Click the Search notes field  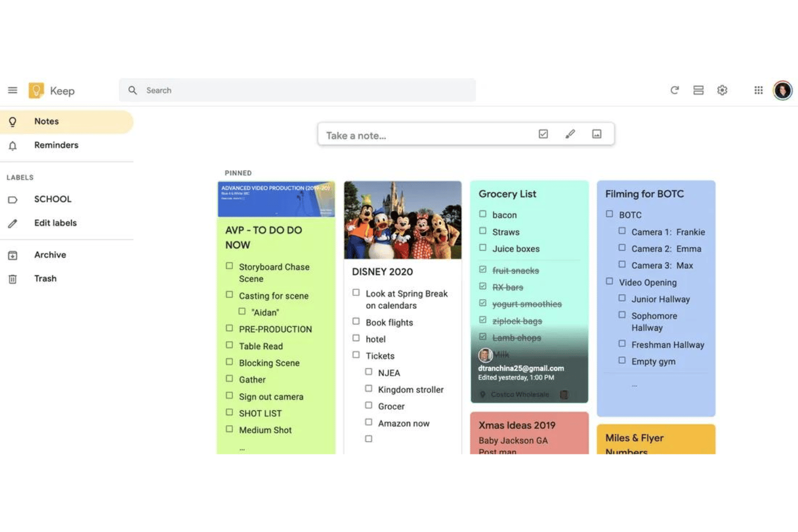pyautogui.click(x=297, y=90)
